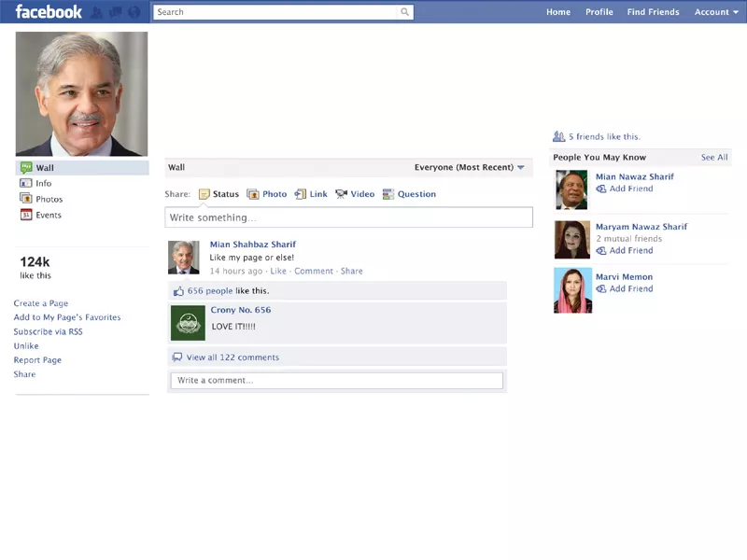Screen dimensions: 747x560
Task: Click Marvi Memon suggestion photo
Action: pyautogui.click(x=572, y=290)
